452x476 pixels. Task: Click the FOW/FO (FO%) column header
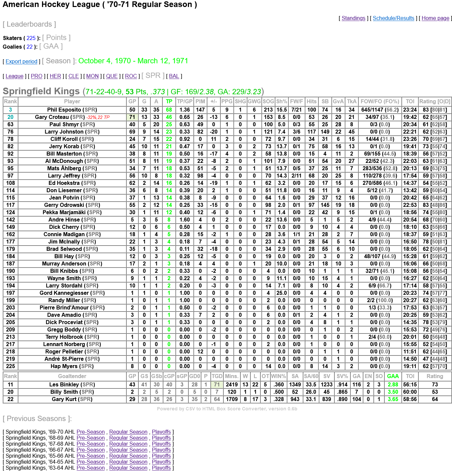[380, 102]
